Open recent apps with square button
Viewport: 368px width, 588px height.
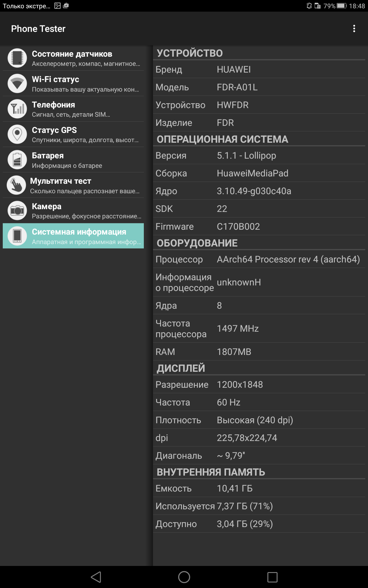coord(272,577)
